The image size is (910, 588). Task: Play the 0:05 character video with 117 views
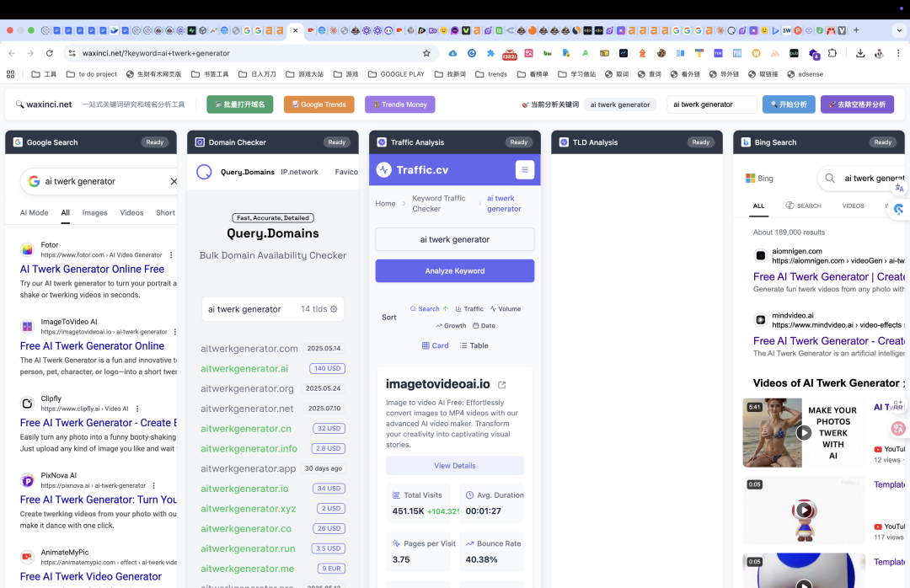803,510
